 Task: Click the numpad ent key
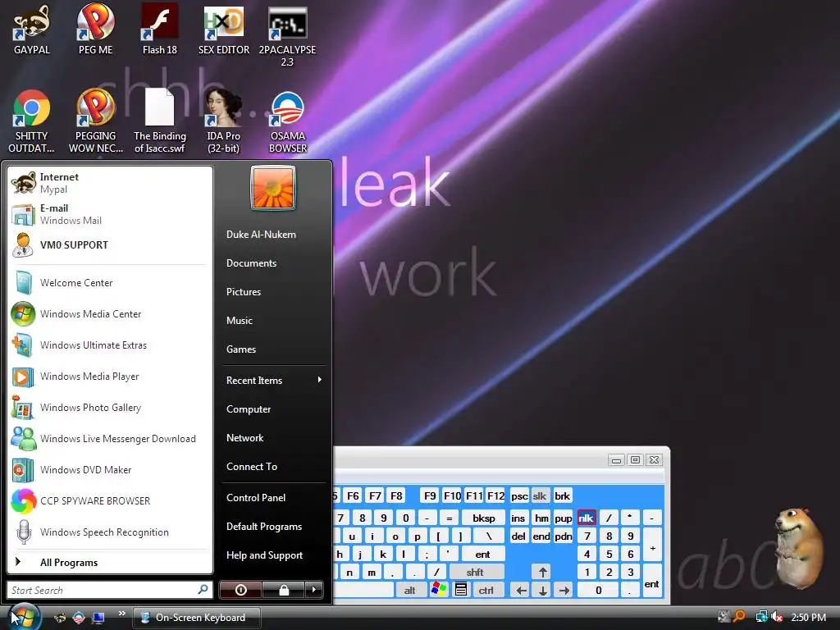(652, 581)
